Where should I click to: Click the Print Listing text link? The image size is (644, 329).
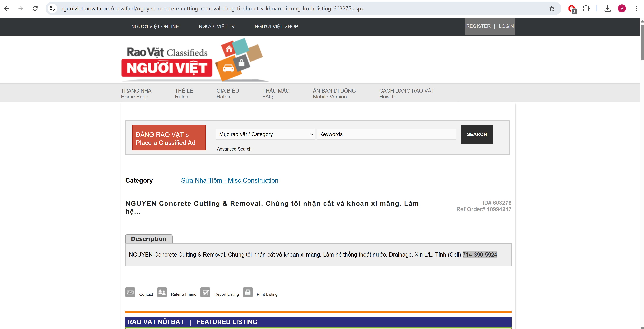pyautogui.click(x=267, y=294)
